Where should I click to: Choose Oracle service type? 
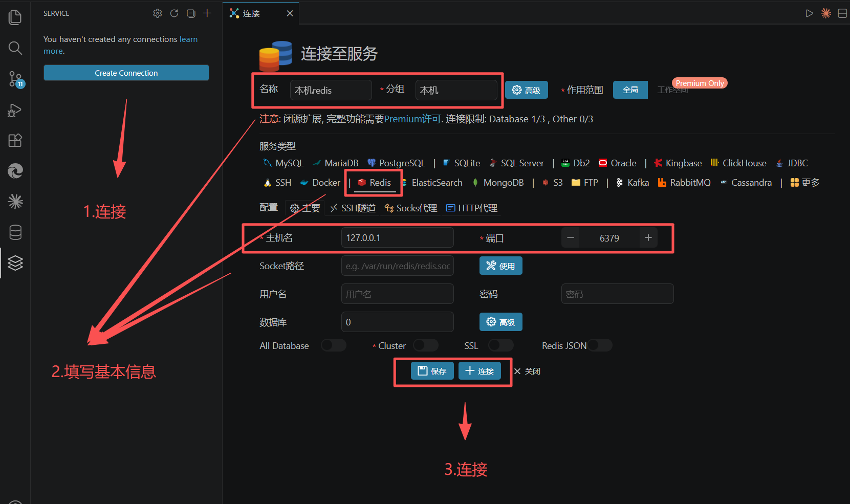click(x=618, y=163)
